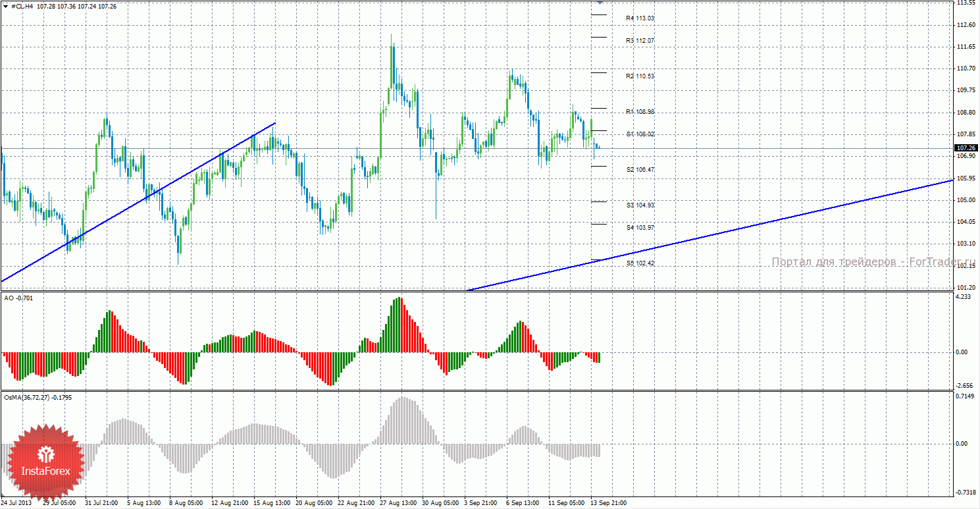Click the 105.95 price scale value
980x509 pixels.
966,178
